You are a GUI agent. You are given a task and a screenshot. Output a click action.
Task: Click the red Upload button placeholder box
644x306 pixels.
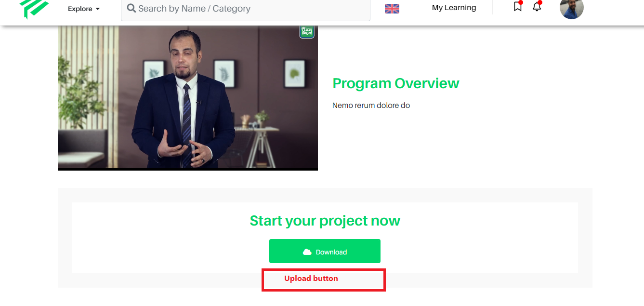[324, 280]
